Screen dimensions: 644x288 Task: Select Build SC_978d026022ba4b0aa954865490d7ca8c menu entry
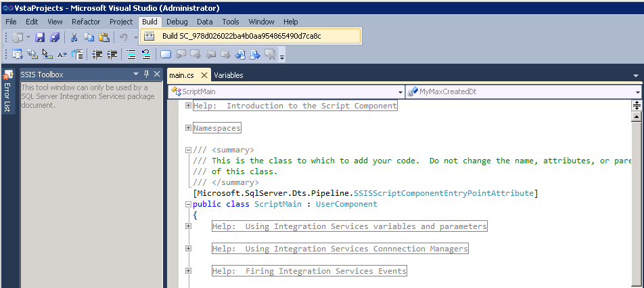click(241, 36)
